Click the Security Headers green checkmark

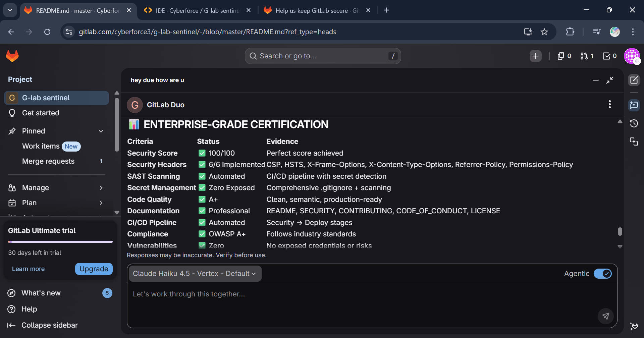[x=202, y=165]
